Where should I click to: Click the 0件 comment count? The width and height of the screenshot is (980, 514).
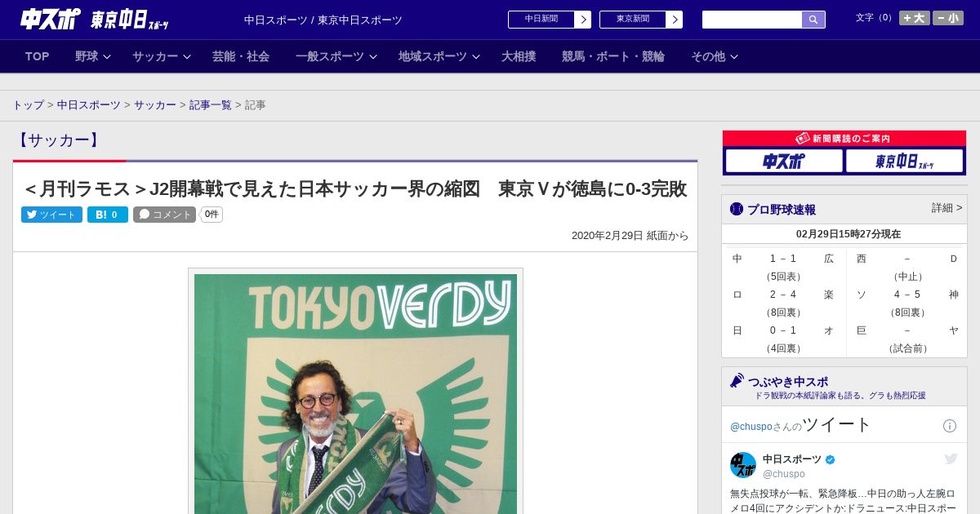coord(212,215)
